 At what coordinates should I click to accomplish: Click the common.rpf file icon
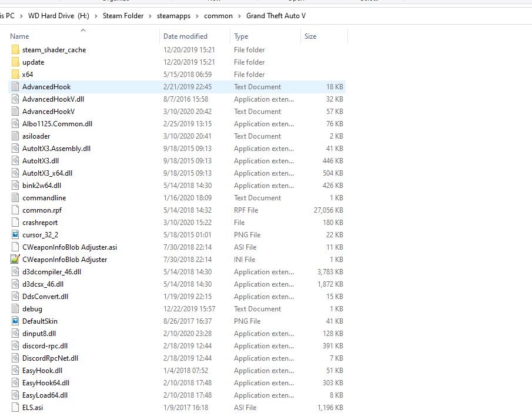pos(15,210)
